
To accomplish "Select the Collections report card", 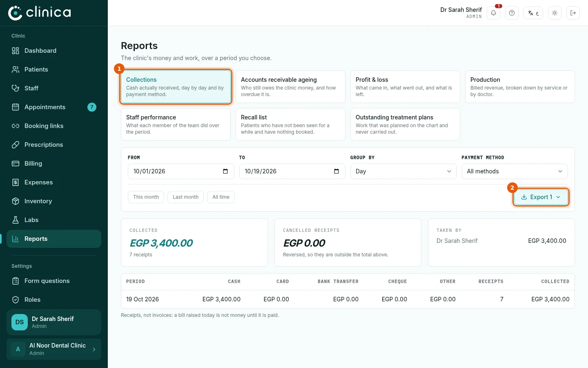I will [x=176, y=87].
